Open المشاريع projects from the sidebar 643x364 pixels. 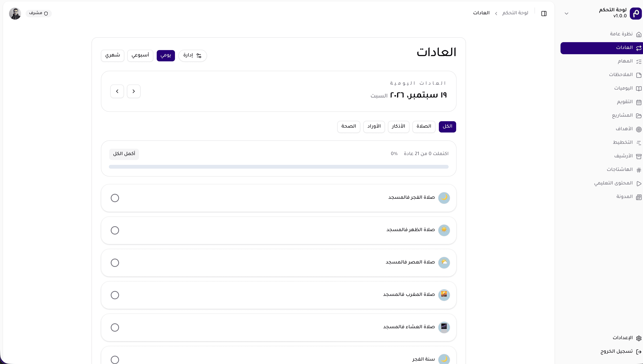coord(602,116)
